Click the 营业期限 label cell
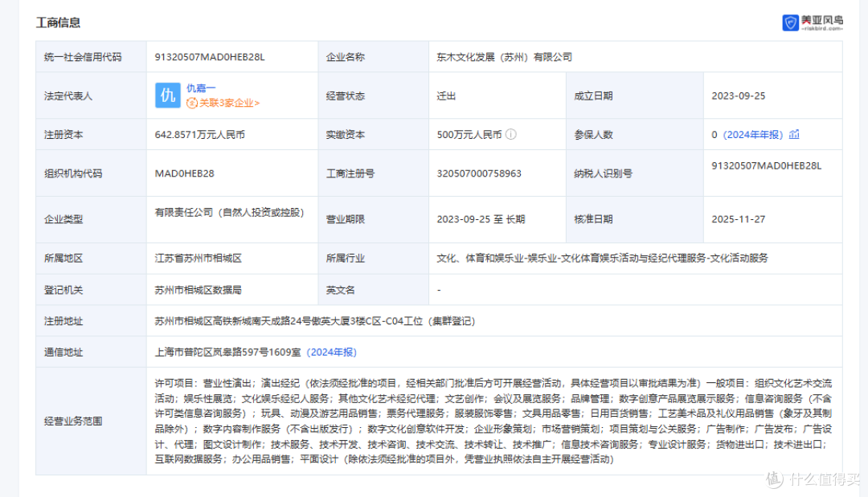 click(374, 219)
